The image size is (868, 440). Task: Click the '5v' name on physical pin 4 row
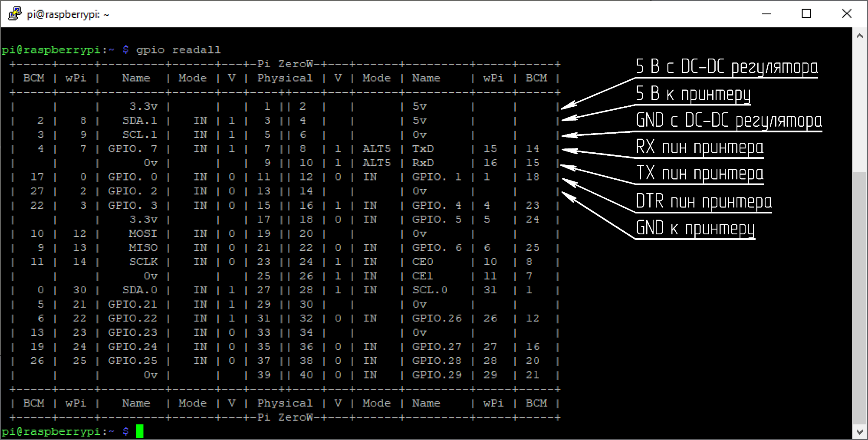419,121
